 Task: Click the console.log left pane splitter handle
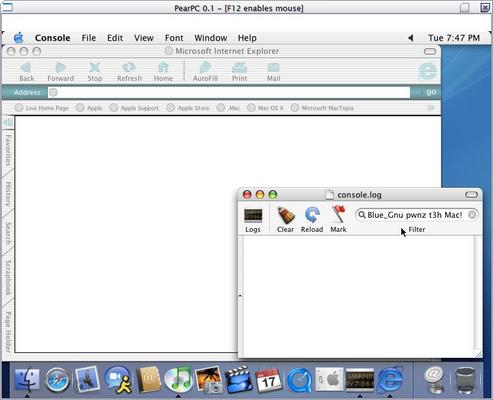[x=240, y=295]
